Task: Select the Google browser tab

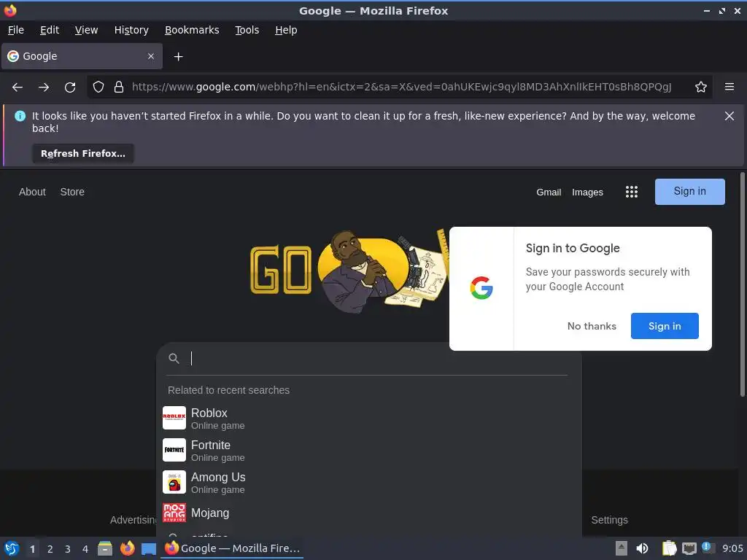Action: pyautogui.click(x=82, y=56)
